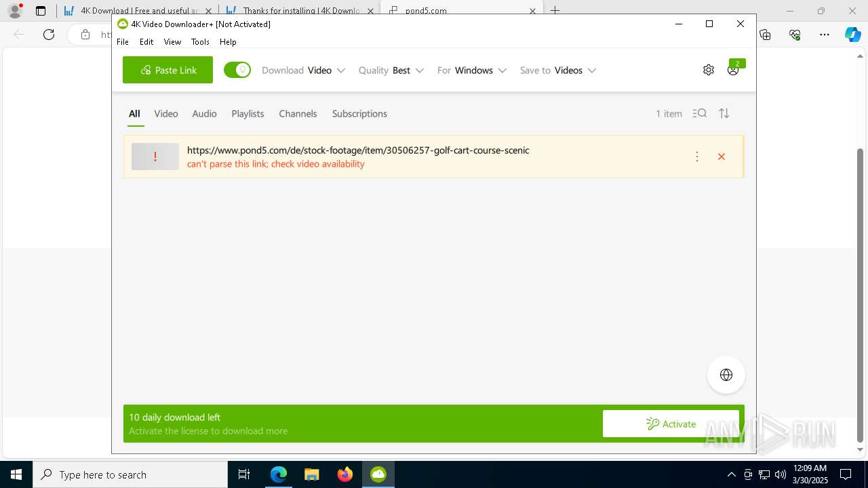Remove the pond5 link item with red X
868x488 pixels.
point(722,157)
